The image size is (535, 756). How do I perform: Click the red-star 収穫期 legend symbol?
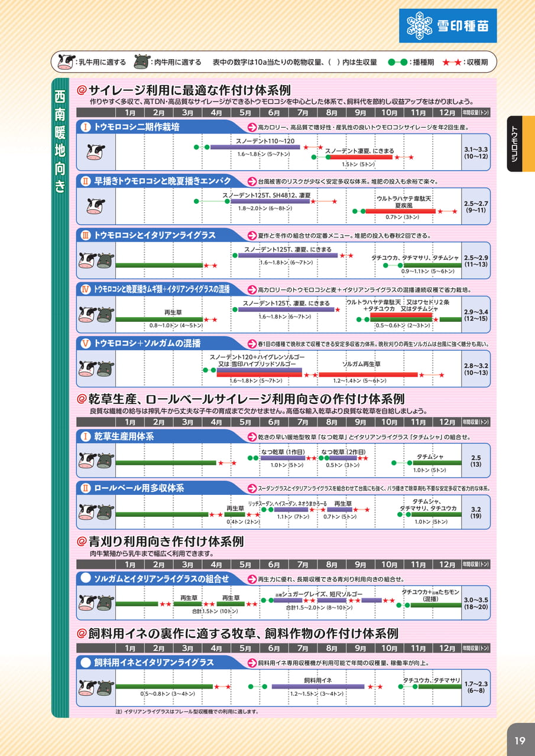coord(452,62)
